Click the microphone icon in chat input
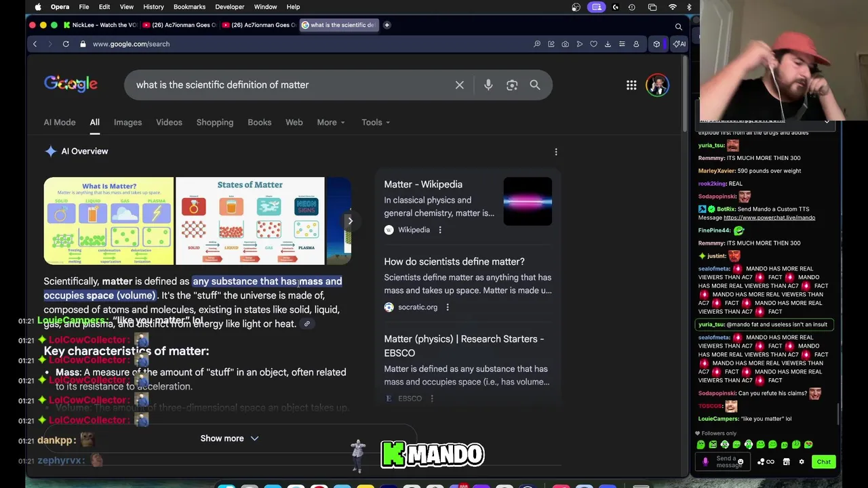 click(x=705, y=462)
